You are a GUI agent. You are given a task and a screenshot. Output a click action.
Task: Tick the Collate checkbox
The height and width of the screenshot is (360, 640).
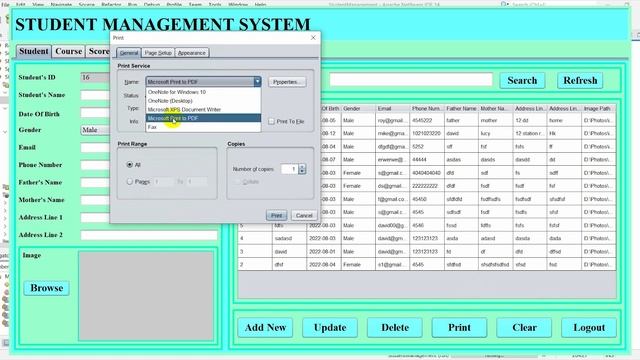pyautogui.click(x=237, y=182)
